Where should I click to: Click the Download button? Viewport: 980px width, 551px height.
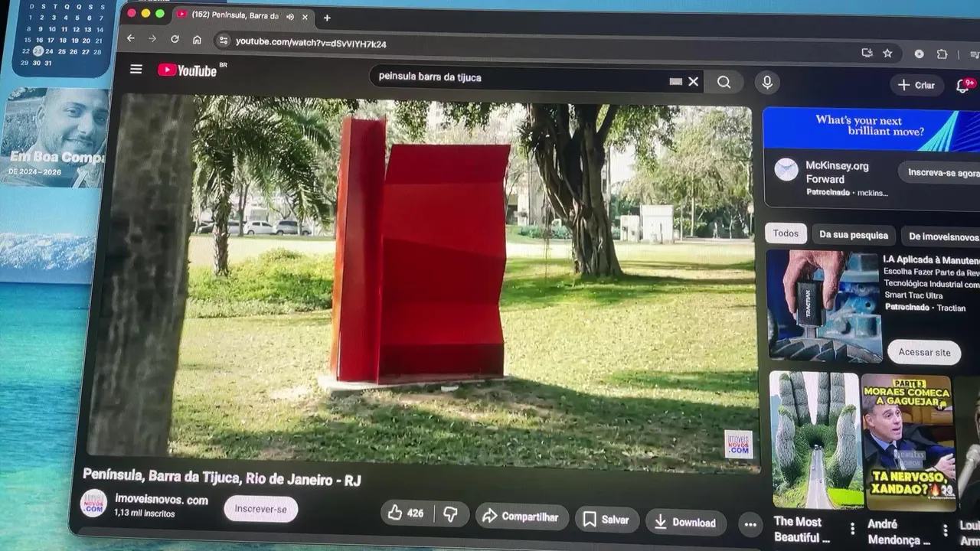tap(686, 523)
